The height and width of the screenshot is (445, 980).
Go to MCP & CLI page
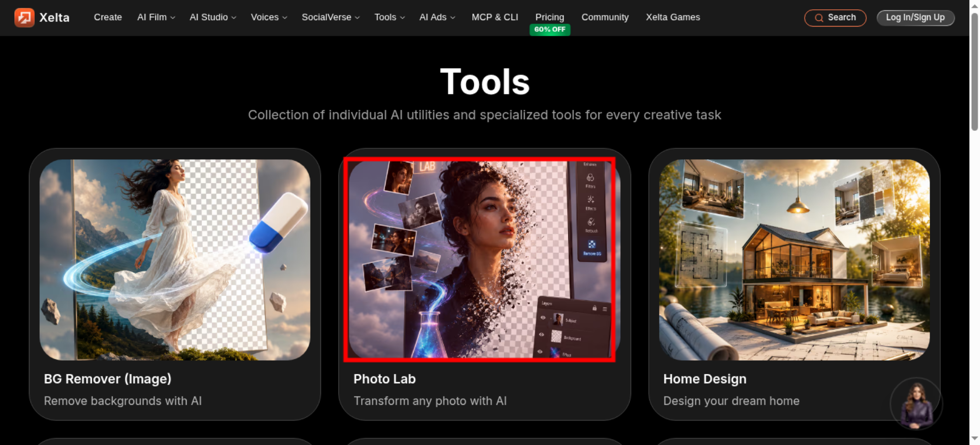click(495, 17)
